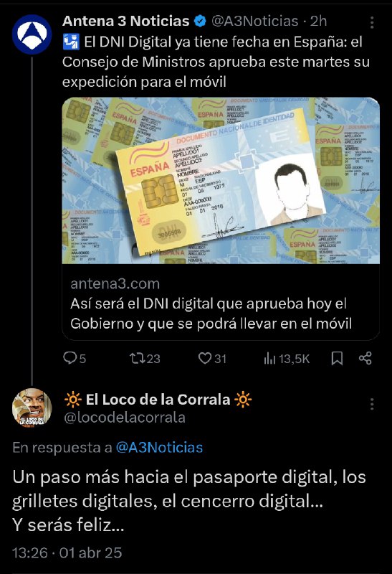The height and width of the screenshot is (574, 392).
Task: Like the Antena 3 tweet with heart icon
Action: 205,358
